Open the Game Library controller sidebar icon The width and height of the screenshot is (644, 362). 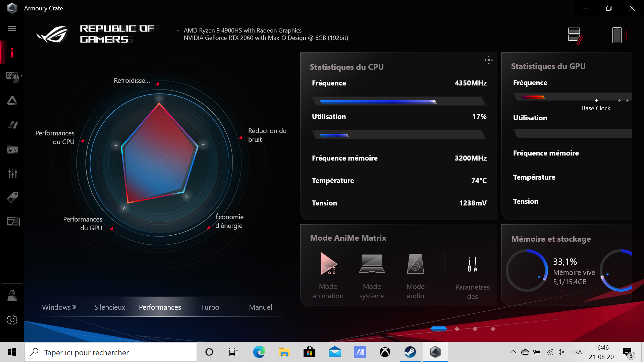point(12,149)
